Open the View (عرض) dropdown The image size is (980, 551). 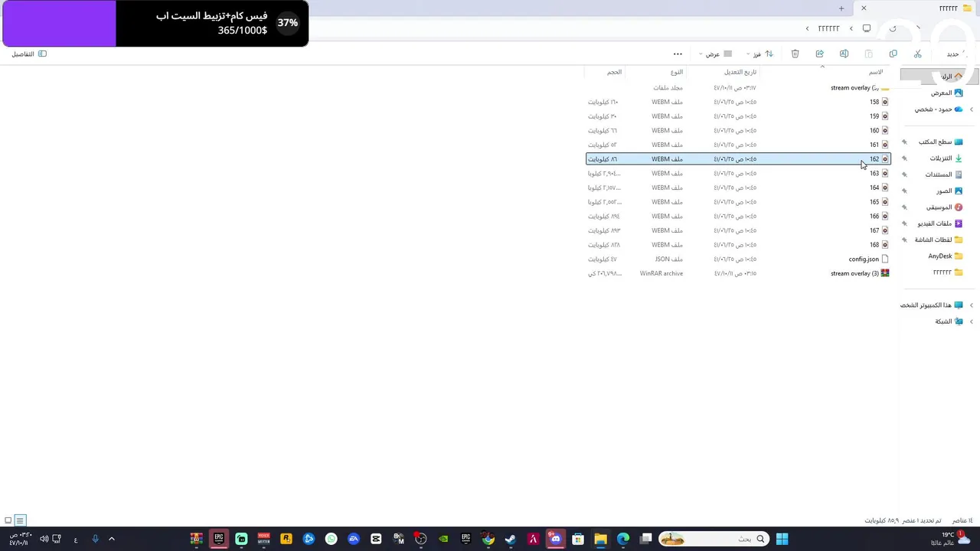(x=716, y=54)
